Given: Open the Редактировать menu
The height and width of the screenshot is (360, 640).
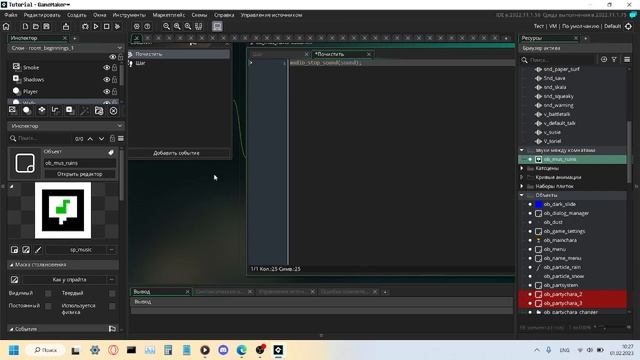Looking at the screenshot, I should [42, 15].
